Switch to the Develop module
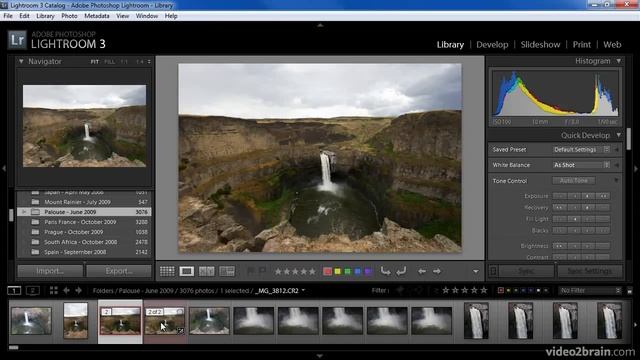This screenshot has width=640, height=360. [x=492, y=44]
